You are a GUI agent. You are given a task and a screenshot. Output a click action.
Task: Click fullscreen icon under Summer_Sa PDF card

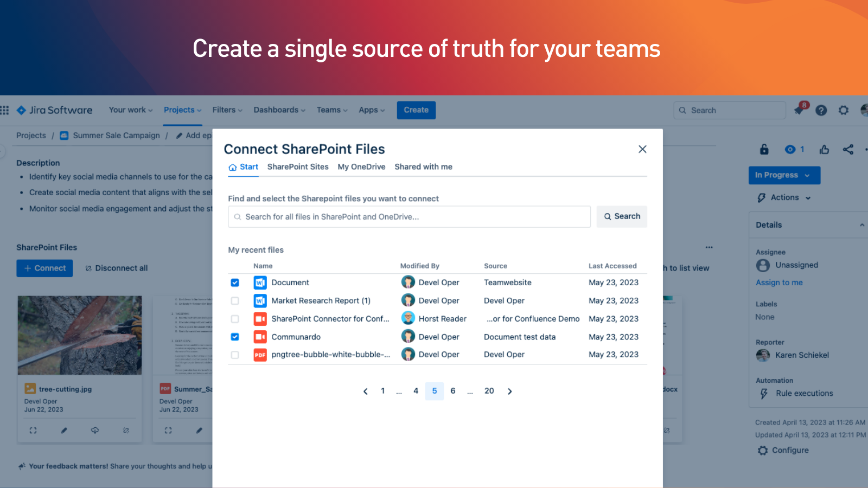coord(168,430)
